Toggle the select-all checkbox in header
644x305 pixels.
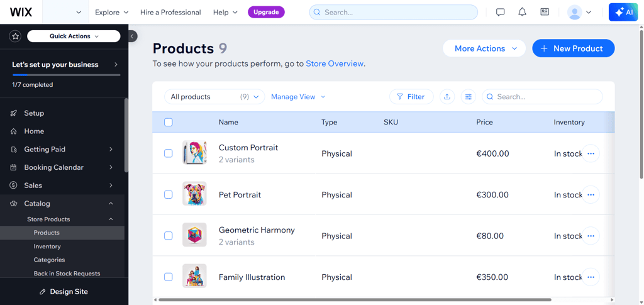click(x=169, y=123)
